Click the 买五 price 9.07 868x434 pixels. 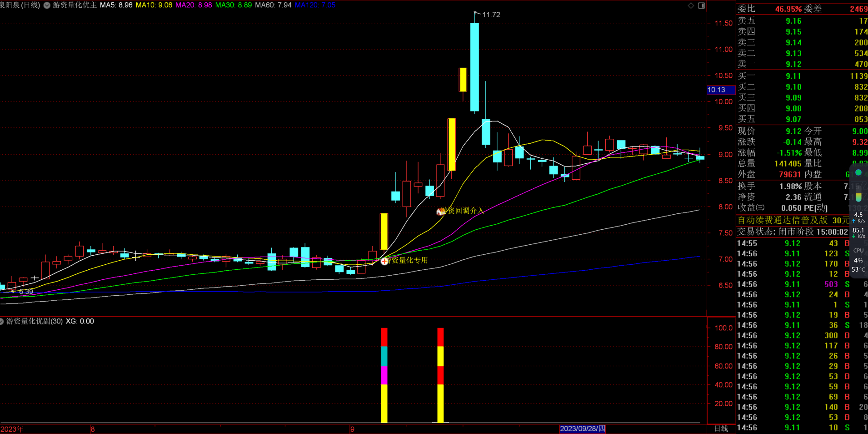pos(793,120)
